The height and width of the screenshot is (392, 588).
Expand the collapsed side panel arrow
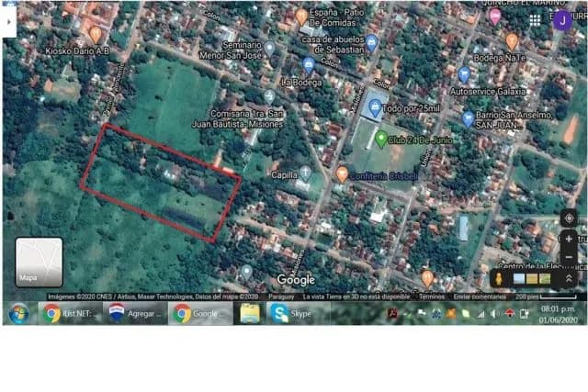pyautogui.click(x=9, y=22)
